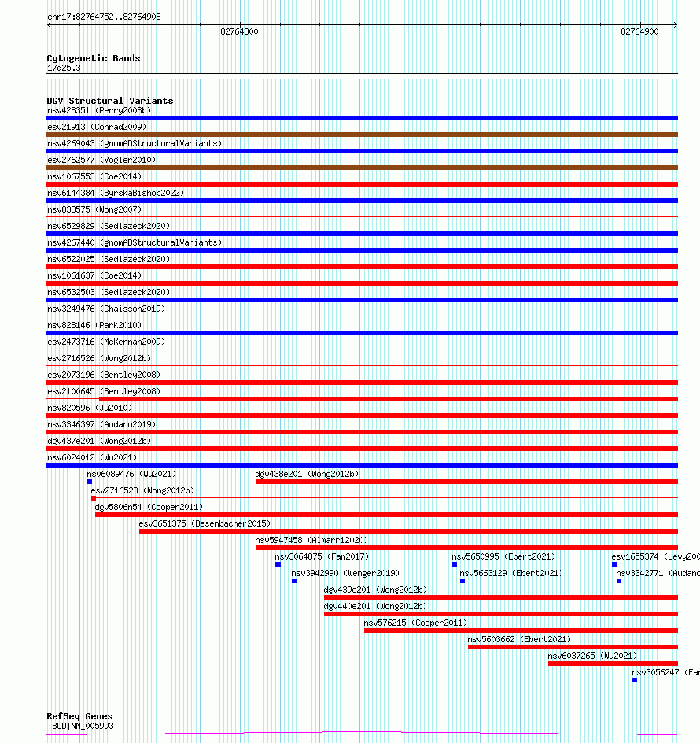Click the nsv820596 (Ju2010) variant label

pos(90,408)
